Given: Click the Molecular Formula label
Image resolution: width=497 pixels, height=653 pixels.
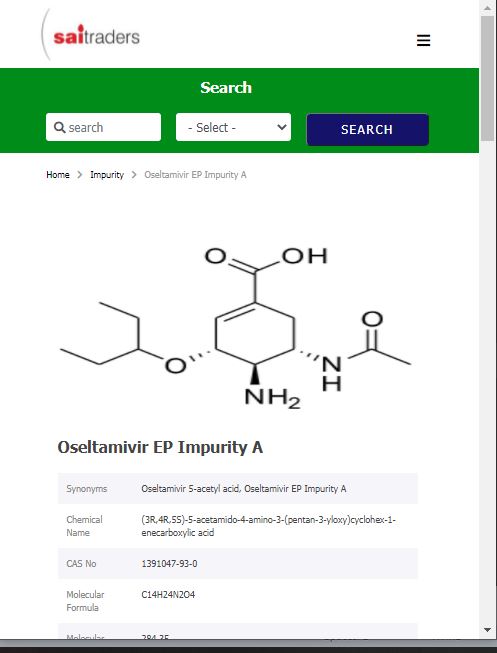Looking at the screenshot, I should pyautogui.click(x=85, y=601).
